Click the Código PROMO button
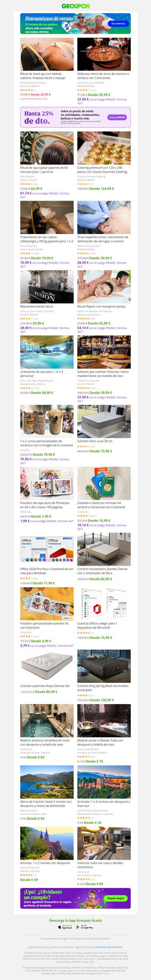Viewport: 151px width, 980px height. 117,117
